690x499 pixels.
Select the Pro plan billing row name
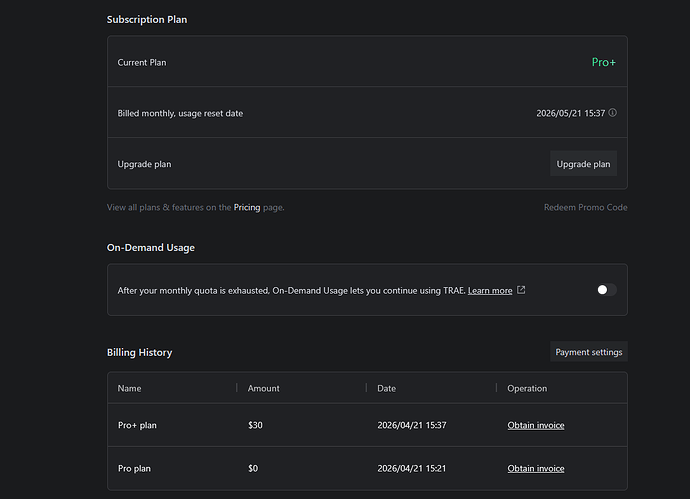[x=134, y=468]
